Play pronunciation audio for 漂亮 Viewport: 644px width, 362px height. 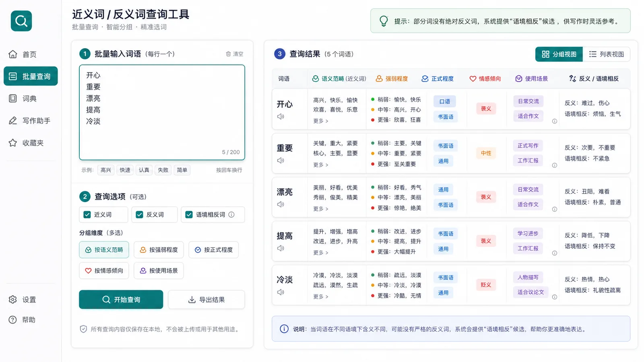(x=281, y=204)
